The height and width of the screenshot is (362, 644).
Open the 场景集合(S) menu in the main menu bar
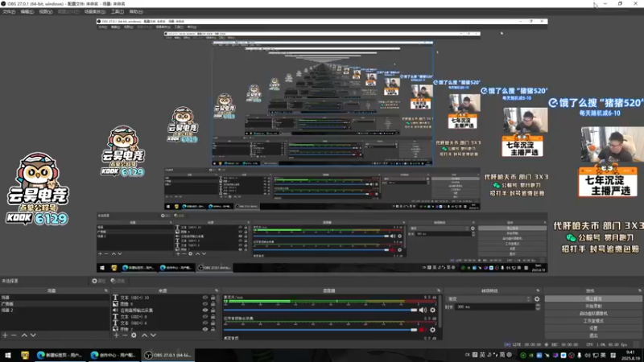[x=95, y=12]
